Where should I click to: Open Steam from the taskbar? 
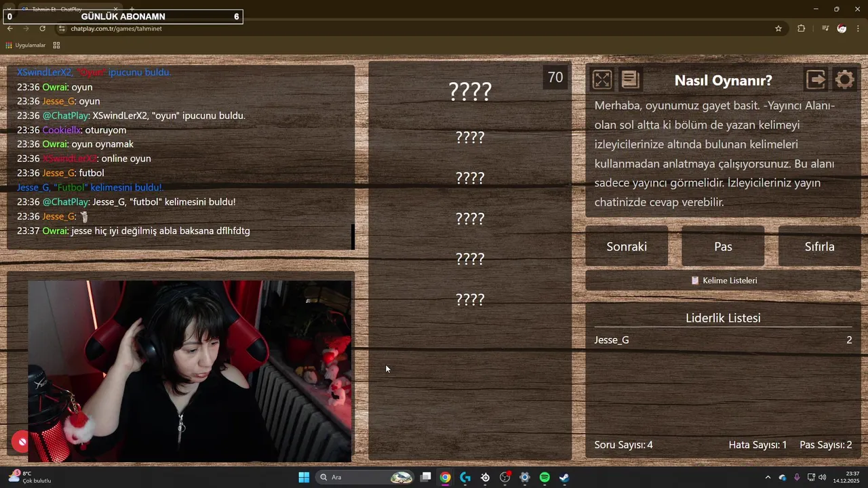564,477
